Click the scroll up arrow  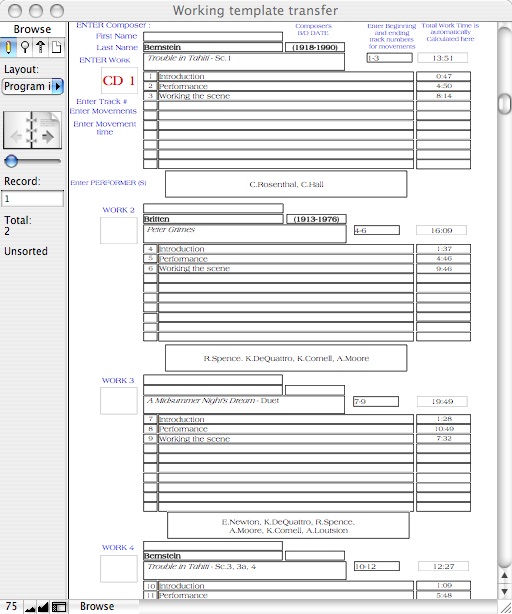[x=504, y=576]
